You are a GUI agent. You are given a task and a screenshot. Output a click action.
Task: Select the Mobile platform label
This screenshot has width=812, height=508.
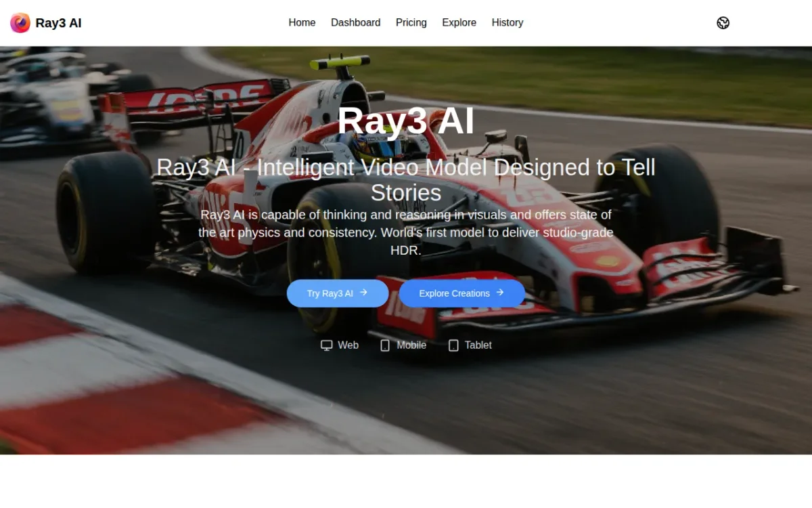pos(411,345)
